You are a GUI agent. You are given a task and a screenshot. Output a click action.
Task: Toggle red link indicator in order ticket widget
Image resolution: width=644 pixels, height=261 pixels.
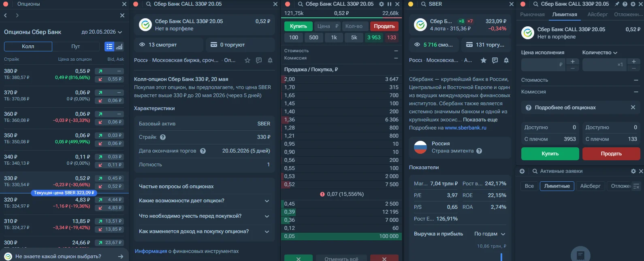point(523,4)
